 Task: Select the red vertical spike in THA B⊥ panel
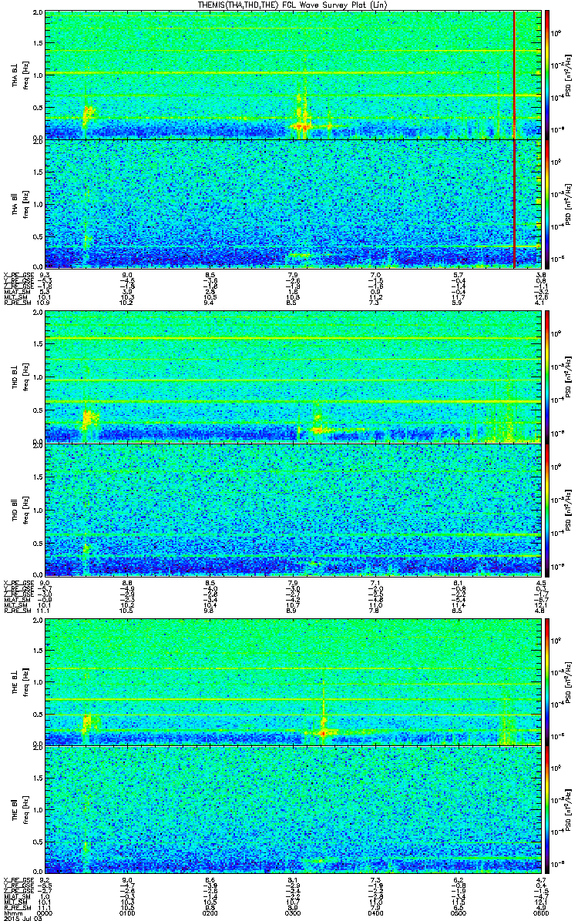coord(514,75)
